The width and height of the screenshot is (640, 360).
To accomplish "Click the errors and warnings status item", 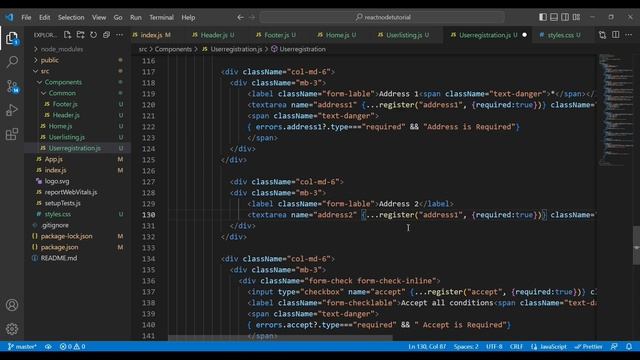I will [x=72, y=347].
